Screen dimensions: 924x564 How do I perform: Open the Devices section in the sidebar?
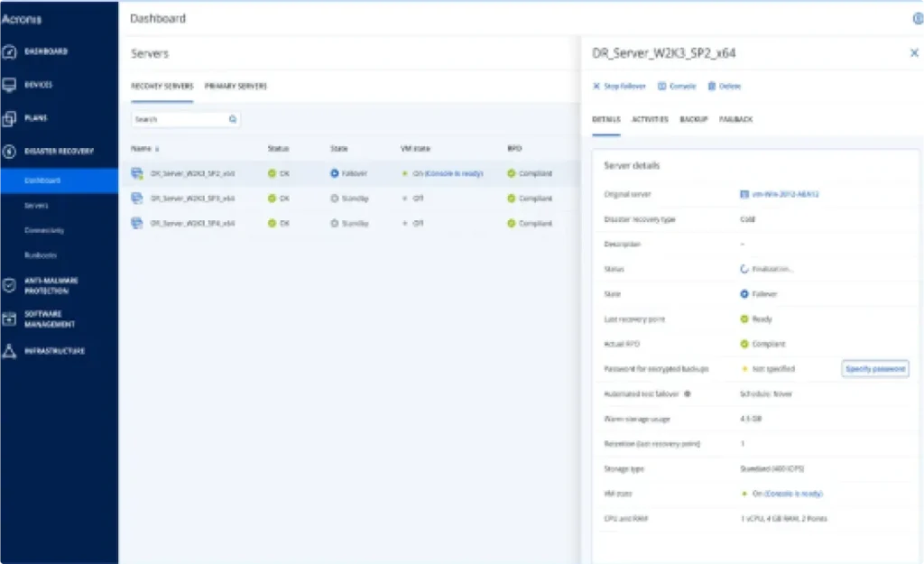coord(38,84)
